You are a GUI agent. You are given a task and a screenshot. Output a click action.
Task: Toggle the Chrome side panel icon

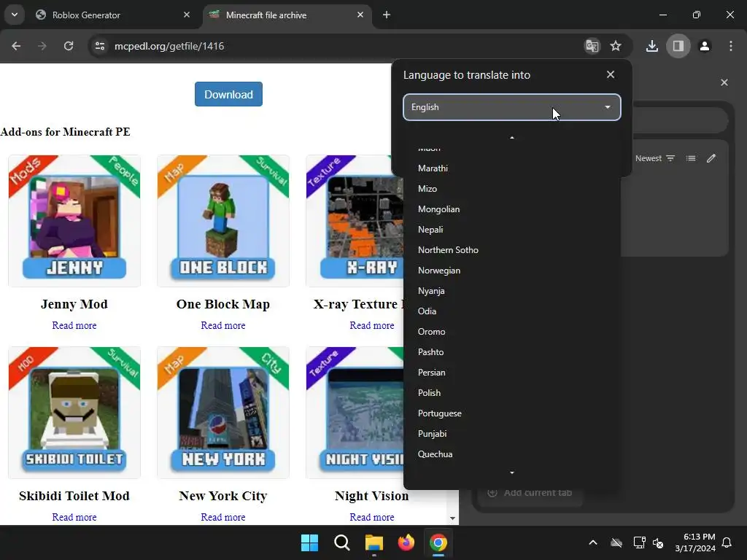pyautogui.click(x=678, y=46)
